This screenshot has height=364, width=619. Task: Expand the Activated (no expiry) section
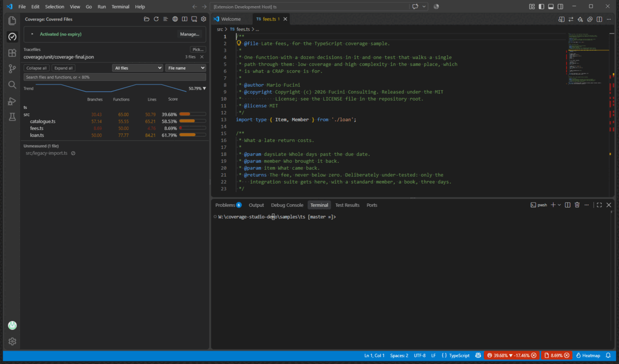(x=32, y=34)
